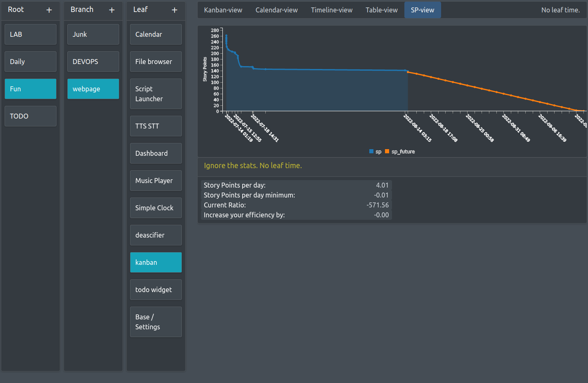Click the 2022-08-14 03:15 axis label
Image resolution: width=588 pixels, height=383 pixels.
pos(418,128)
